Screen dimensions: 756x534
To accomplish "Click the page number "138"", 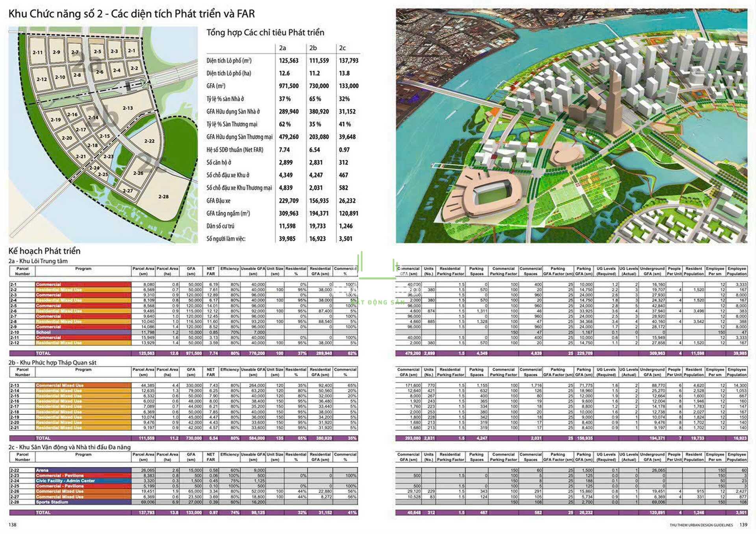I will point(13,525).
